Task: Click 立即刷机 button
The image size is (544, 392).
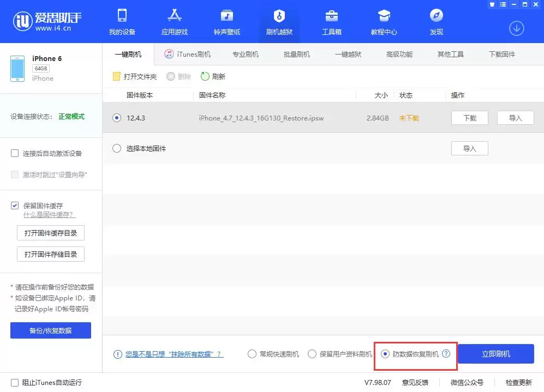Action: coord(496,353)
